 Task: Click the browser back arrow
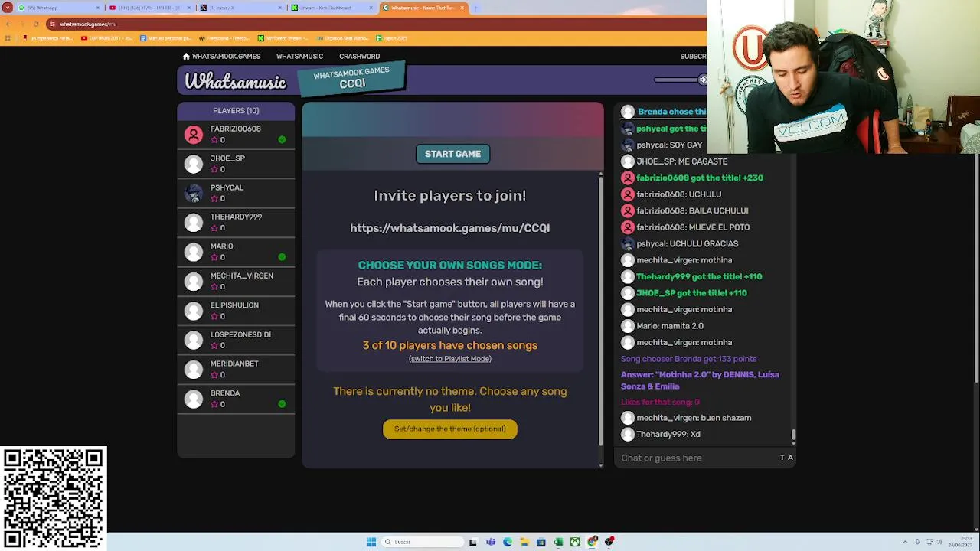[x=8, y=24]
